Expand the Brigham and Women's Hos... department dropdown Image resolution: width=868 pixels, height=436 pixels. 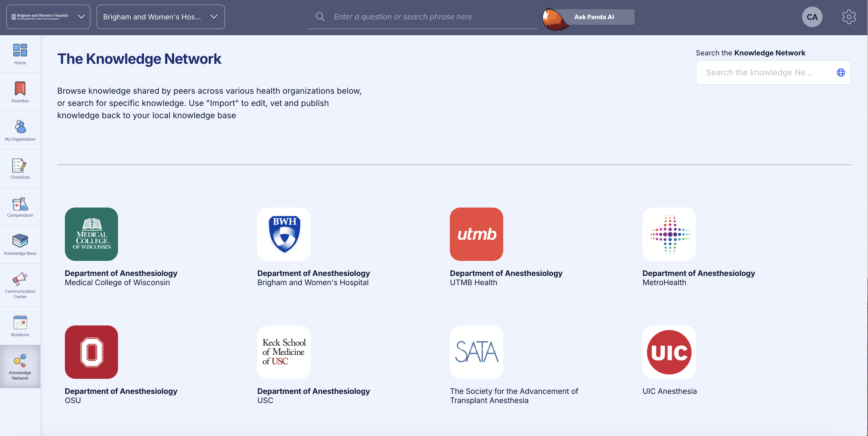160,17
